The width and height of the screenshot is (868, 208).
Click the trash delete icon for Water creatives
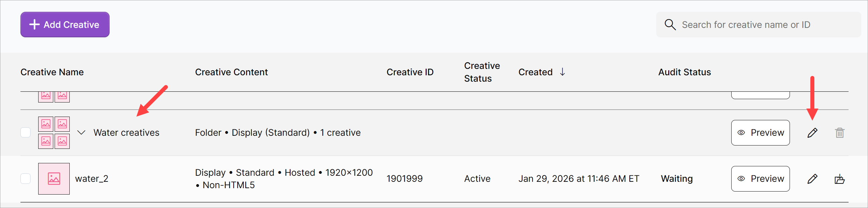point(840,133)
